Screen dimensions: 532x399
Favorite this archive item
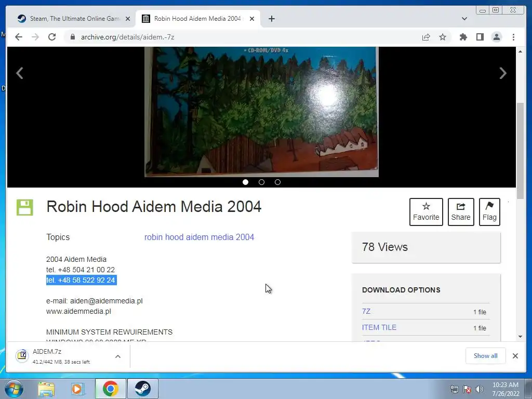pos(426,212)
